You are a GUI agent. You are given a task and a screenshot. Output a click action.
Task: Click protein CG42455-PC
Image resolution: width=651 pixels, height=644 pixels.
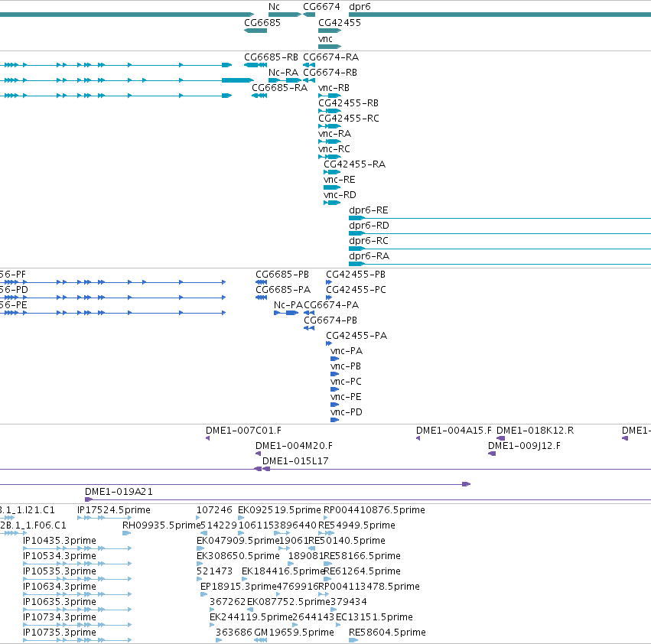pyautogui.click(x=356, y=289)
